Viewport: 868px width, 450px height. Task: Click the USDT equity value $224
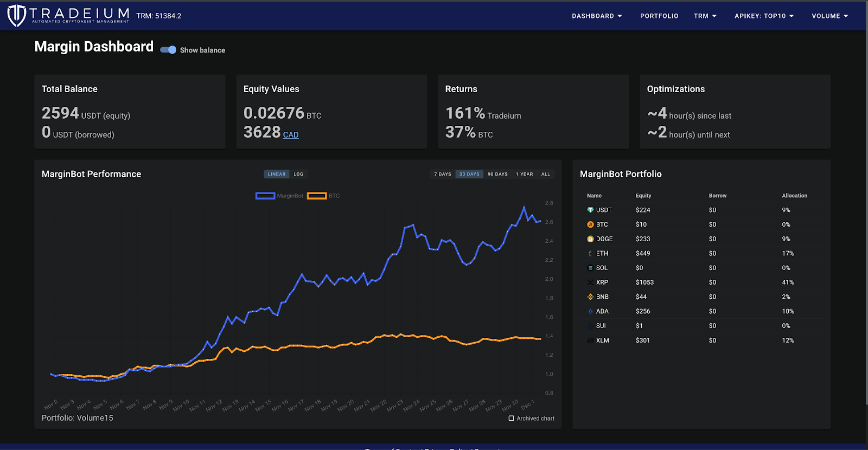click(x=643, y=210)
